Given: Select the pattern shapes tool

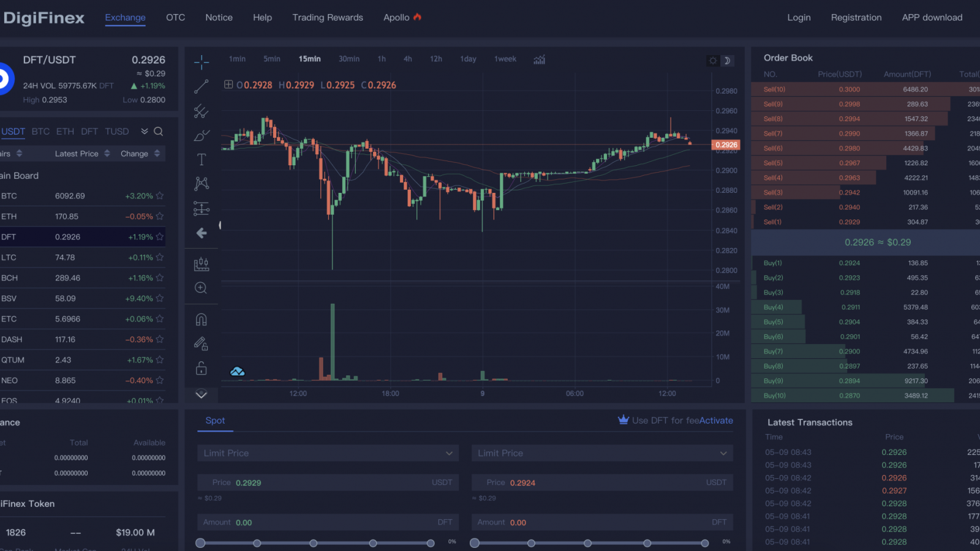Looking at the screenshot, I should 202,184.
